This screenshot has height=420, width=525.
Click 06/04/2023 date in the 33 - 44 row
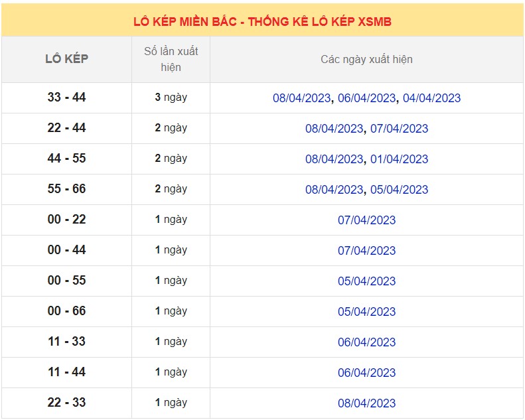pos(366,98)
